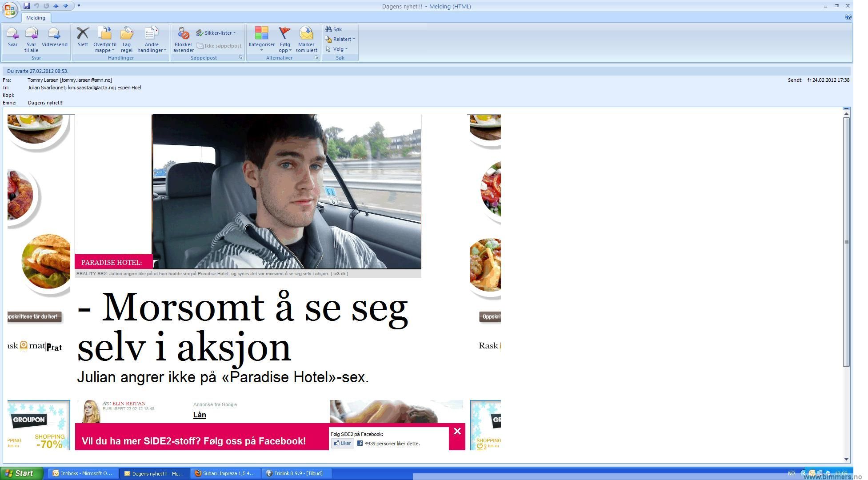Expand hidden tray icons arrow
The height and width of the screenshot is (480, 868).
pyautogui.click(x=804, y=473)
